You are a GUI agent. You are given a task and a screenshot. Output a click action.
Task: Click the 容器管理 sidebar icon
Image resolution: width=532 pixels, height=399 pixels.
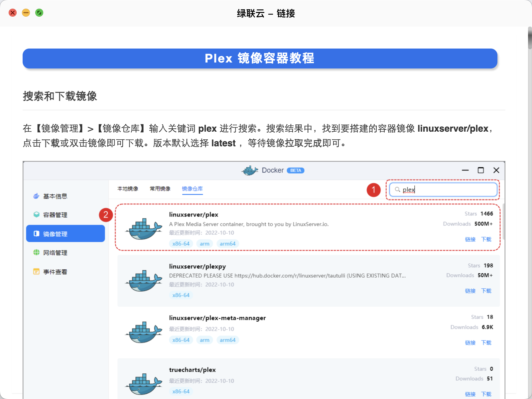(36, 215)
